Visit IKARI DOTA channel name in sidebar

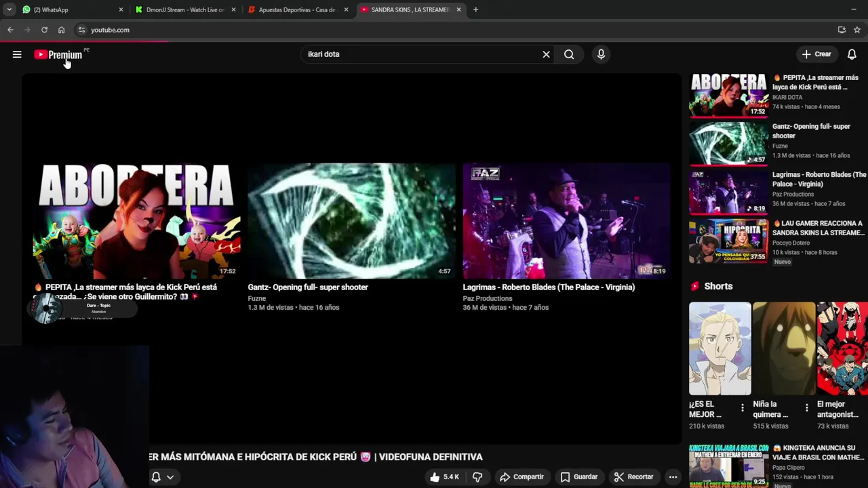tap(787, 98)
